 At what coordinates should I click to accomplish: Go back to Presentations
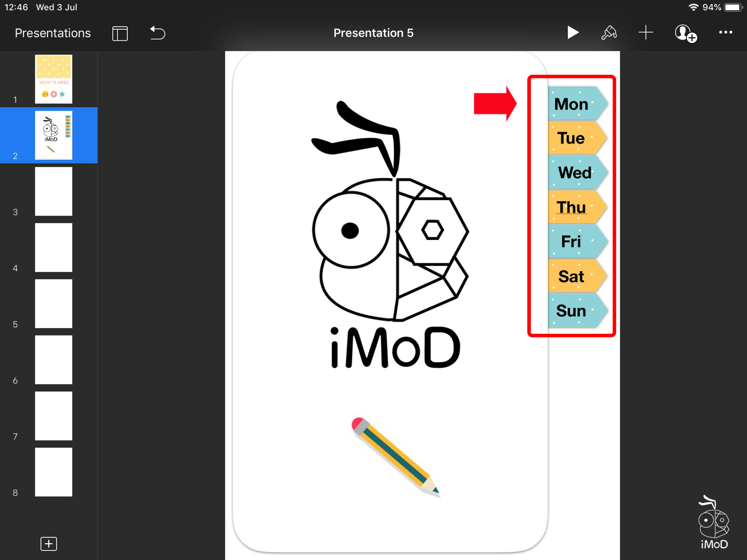click(53, 33)
